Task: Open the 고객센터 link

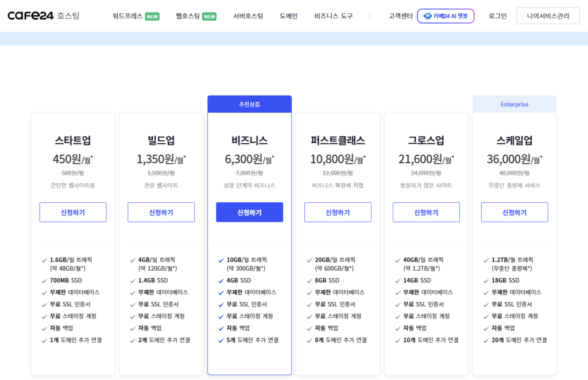Action: coord(400,16)
